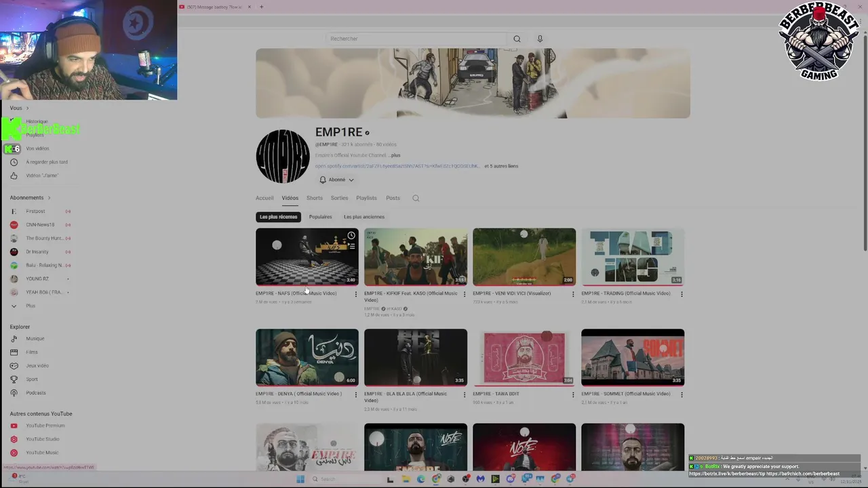Open Musique in the Explorer section
The width and height of the screenshot is (868, 488).
tap(35, 339)
